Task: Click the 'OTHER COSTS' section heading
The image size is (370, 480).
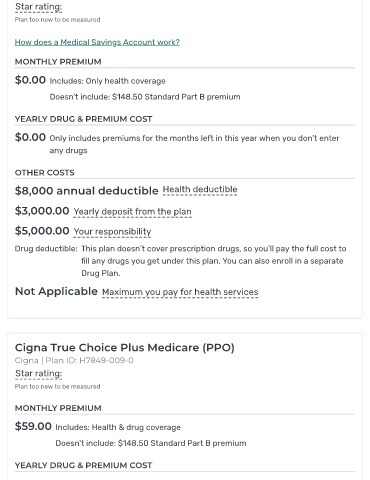Action: pyautogui.click(x=45, y=173)
